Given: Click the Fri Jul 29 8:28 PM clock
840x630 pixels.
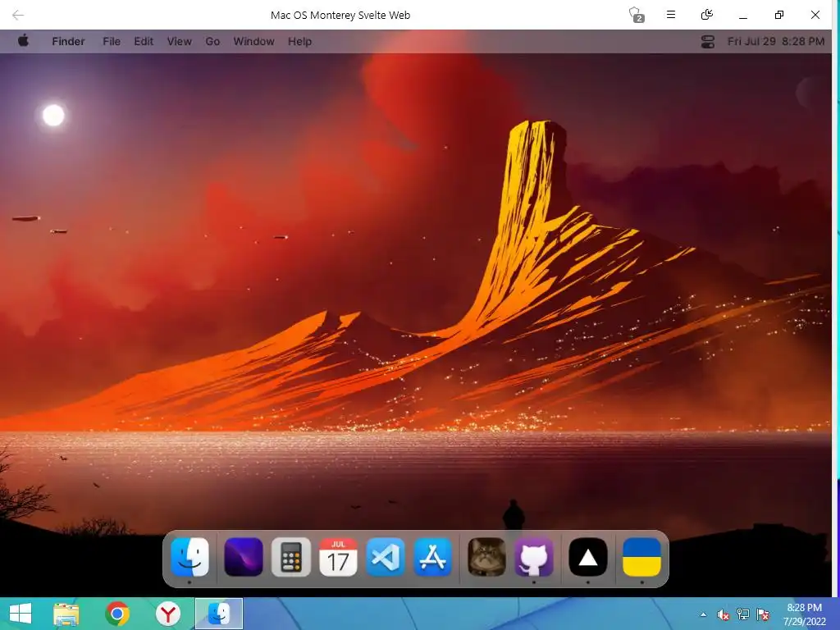Looking at the screenshot, I should [x=776, y=41].
